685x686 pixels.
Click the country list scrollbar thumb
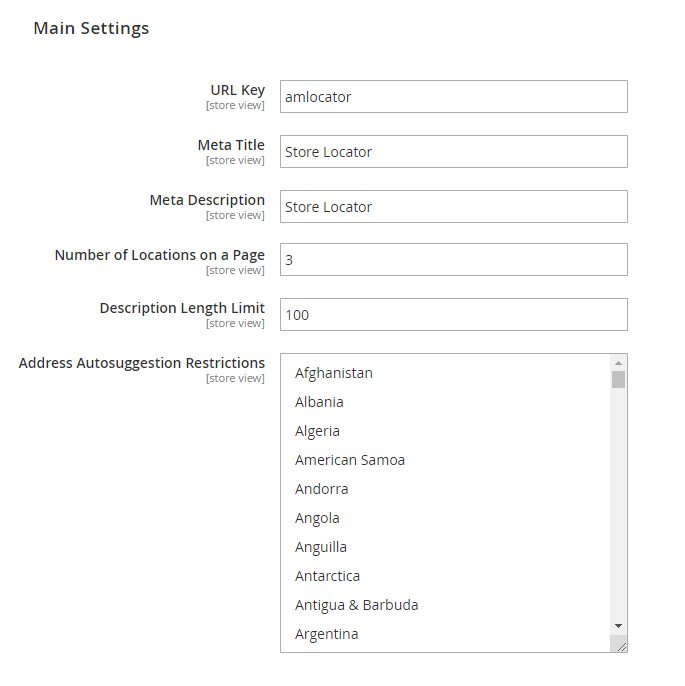618,379
